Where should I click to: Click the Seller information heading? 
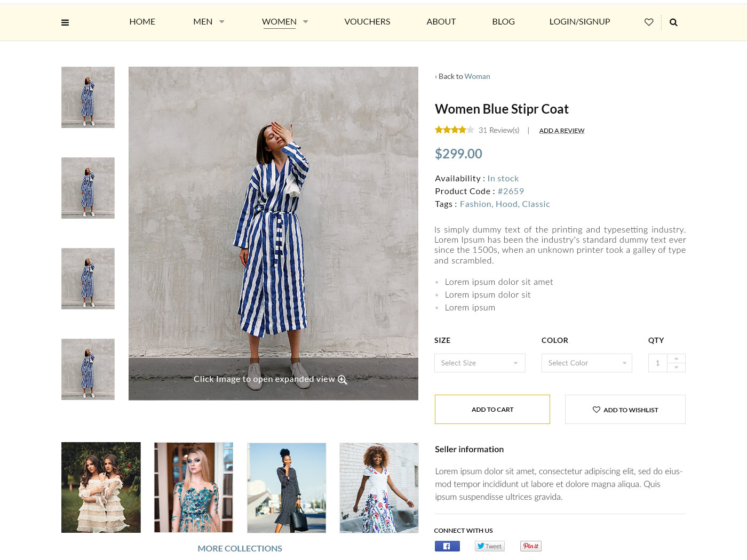tap(470, 450)
